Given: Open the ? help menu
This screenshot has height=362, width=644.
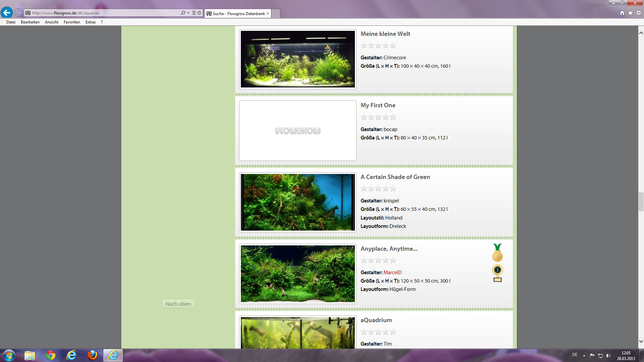Looking at the screenshot, I should click(x=102, y=22).
